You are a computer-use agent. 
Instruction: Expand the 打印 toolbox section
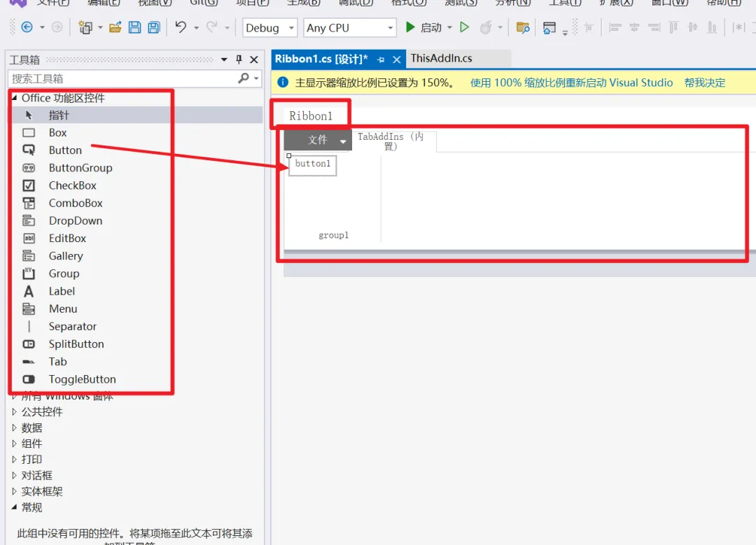coord(14,459)
